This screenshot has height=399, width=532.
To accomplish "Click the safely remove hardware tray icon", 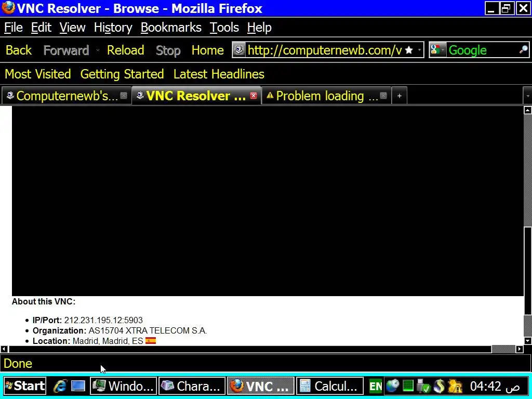I will (423, 386).
